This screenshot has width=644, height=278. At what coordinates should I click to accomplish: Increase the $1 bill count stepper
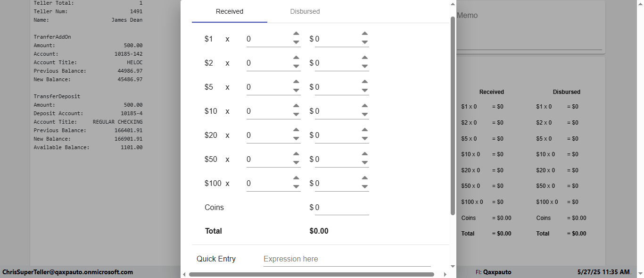click(296, 34)
